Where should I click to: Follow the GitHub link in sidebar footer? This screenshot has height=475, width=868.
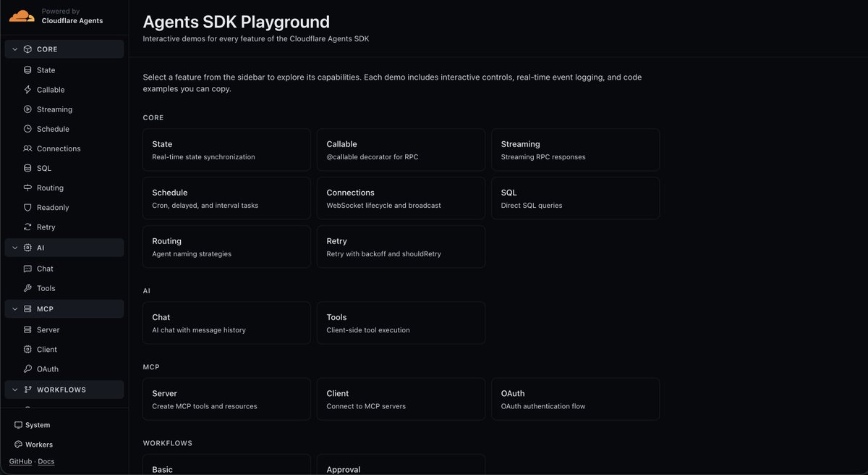(20, 461)
